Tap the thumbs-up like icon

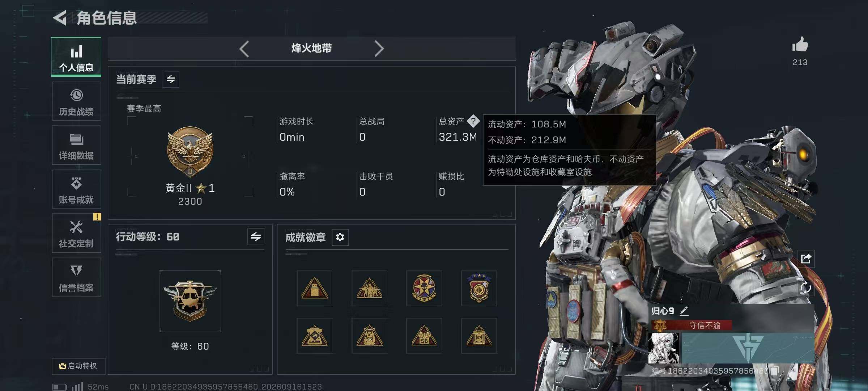pyautogui.click(x=800, y=45)
